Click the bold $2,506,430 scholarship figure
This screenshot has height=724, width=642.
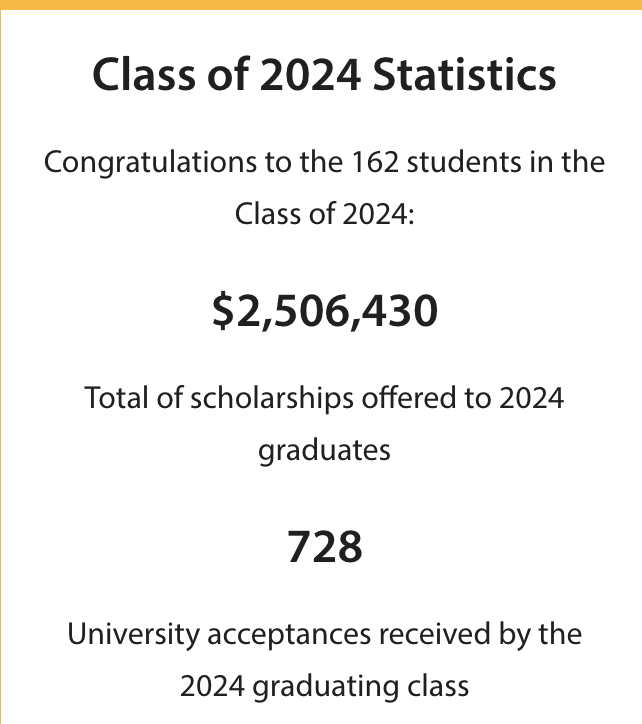click(325, 311)
